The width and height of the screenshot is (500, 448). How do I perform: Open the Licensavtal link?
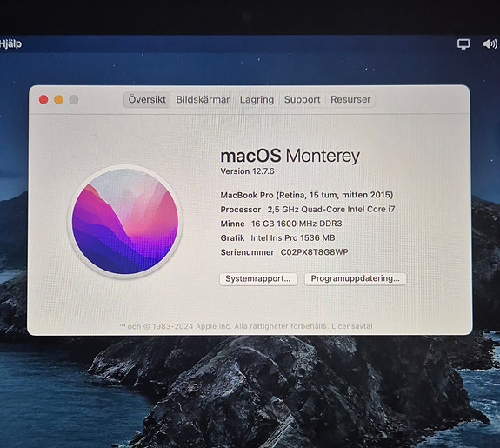tap(352, 326)
